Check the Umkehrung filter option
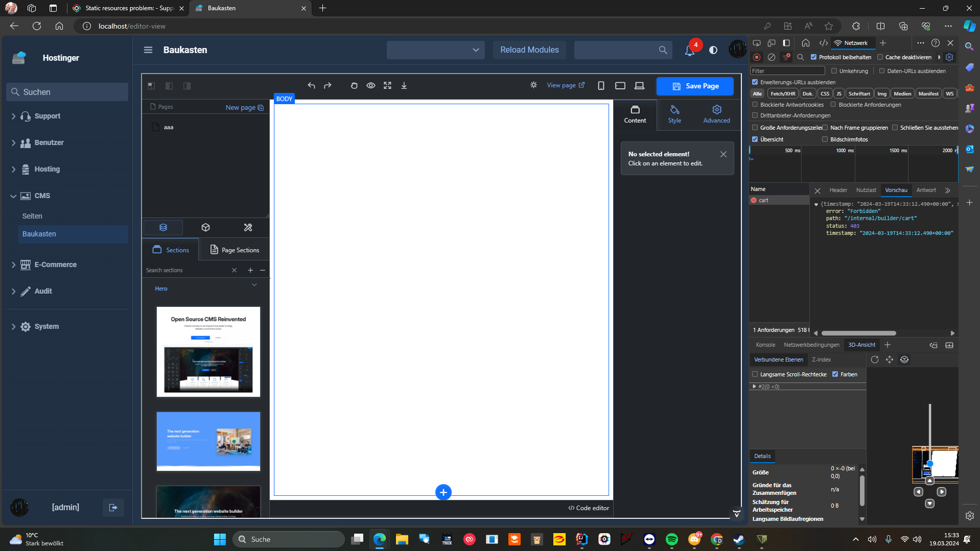This screenshot has width=980, height=551. [834, 71]
